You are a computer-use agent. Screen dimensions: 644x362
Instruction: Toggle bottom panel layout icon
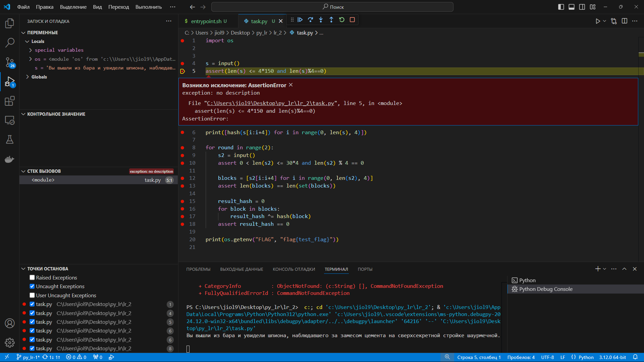[x=572, y=7]
